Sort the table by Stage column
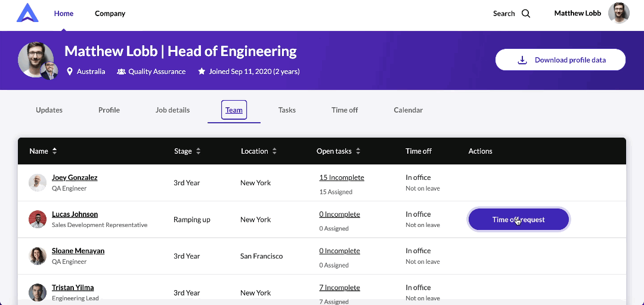The width and height of the screenshot is (644, 305). point(198,151)
